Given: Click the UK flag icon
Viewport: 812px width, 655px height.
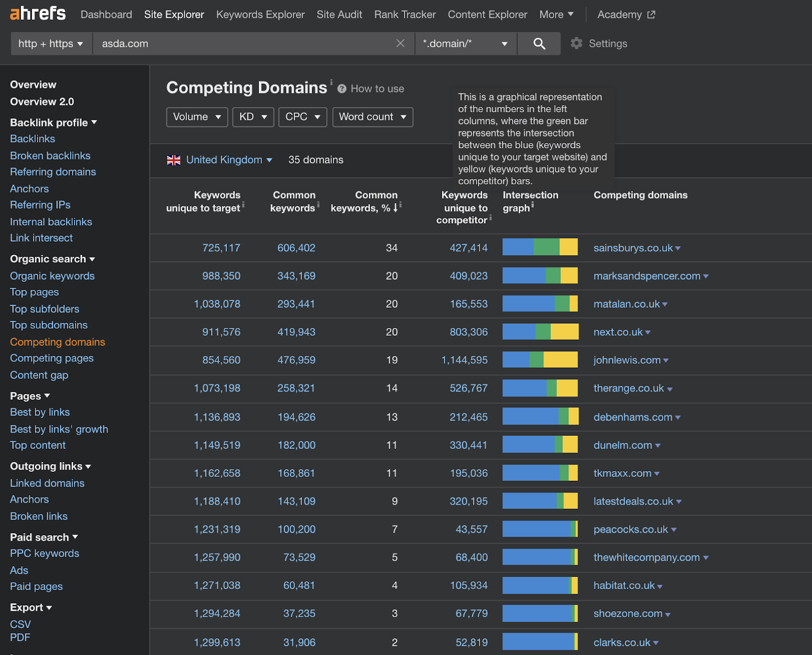Looking at the screenshot, I should click(x=174, y=160).
